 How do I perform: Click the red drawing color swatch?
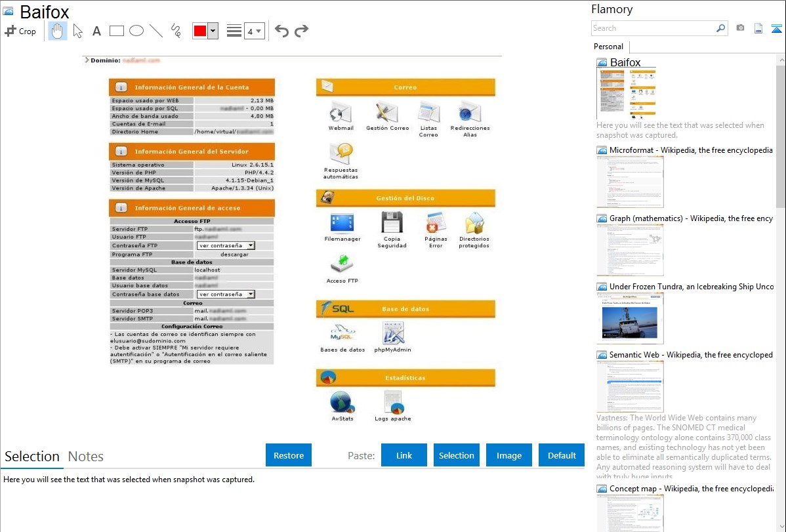(200, 31)
